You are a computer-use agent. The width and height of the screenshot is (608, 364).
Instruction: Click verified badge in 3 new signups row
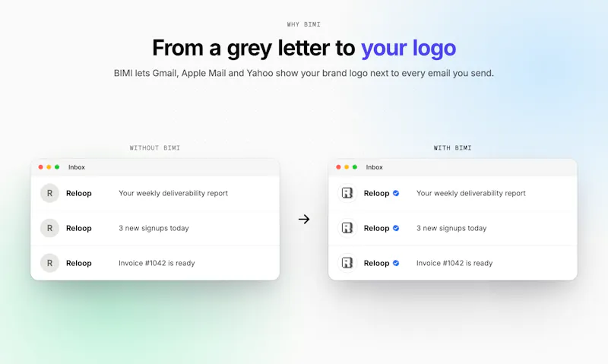396,228
